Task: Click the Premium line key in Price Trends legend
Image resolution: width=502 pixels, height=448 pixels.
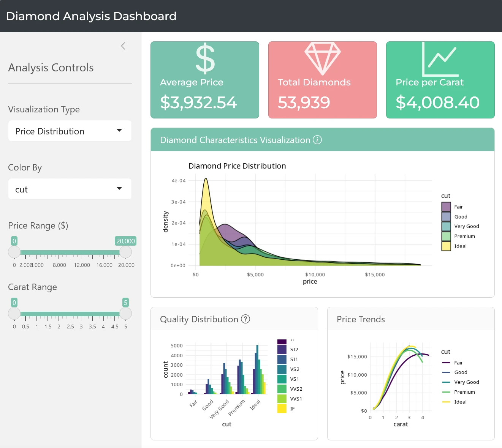Action: (446, 392)
